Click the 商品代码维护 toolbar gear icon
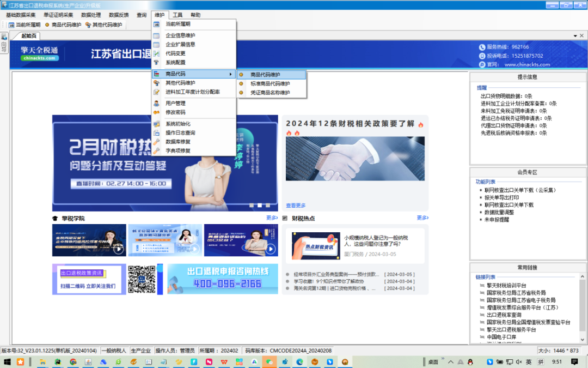This screenshot has height=368, width=588. (47, 25)
